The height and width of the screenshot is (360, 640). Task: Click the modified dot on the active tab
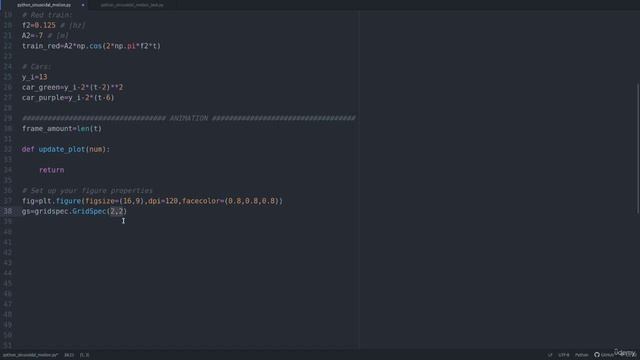click(83, 5)
